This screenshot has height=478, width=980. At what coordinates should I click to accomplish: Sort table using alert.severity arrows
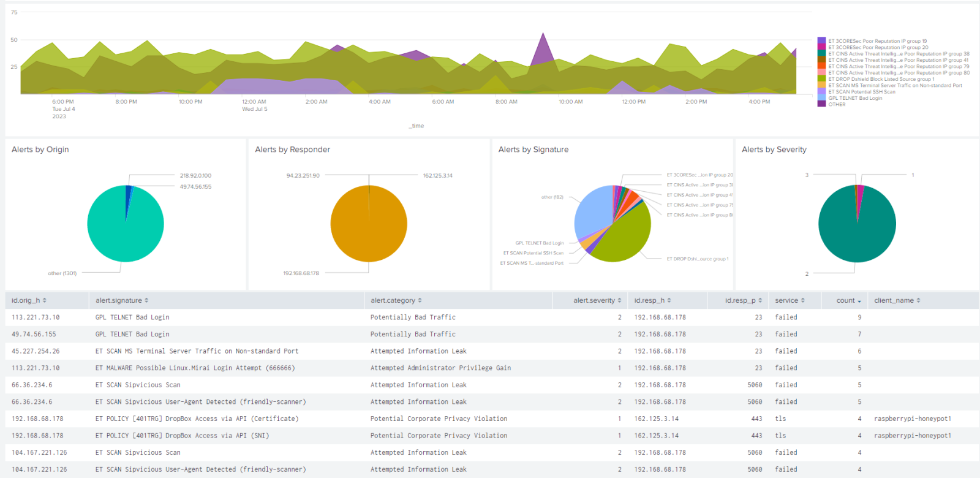(619, 300)
